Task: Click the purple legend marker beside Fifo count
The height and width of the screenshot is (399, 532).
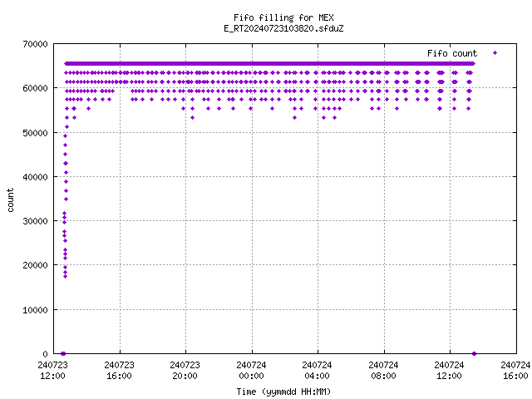Action: tap(495, 53)
